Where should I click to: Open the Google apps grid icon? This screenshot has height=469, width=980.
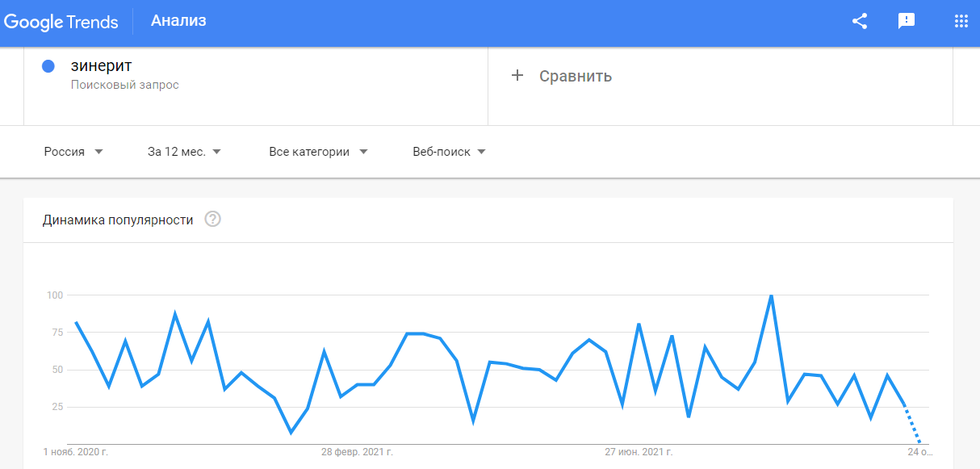click(961, 22)
